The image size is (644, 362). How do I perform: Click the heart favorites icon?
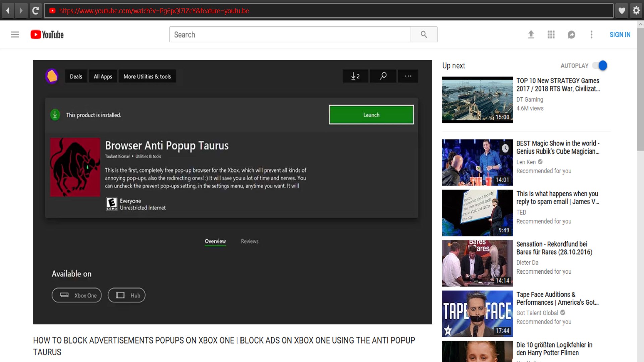click(x=622, y=11)
